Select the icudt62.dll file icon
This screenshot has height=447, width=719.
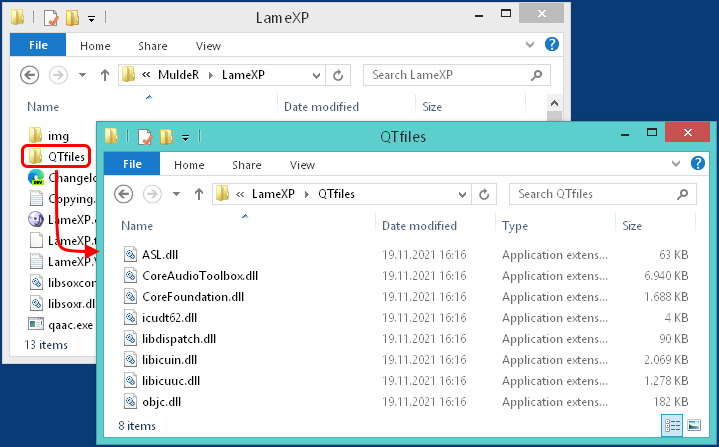[131, 318]
